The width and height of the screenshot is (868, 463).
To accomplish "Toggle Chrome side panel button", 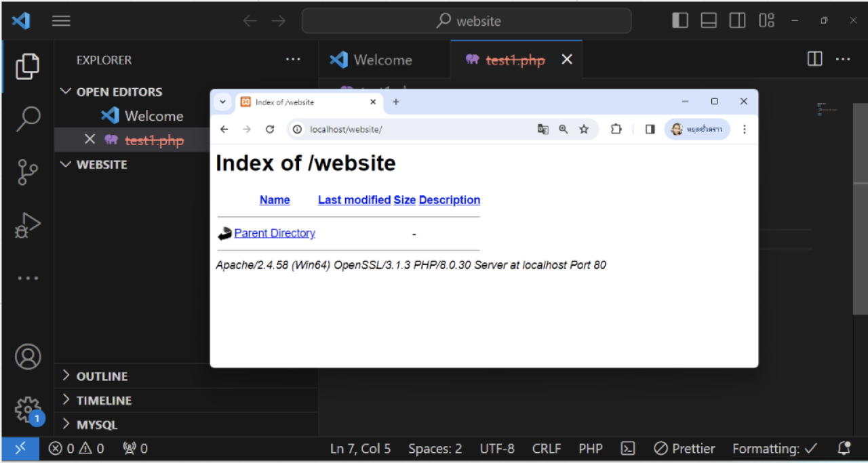I will pyautogui.click(x=650, y=129).
